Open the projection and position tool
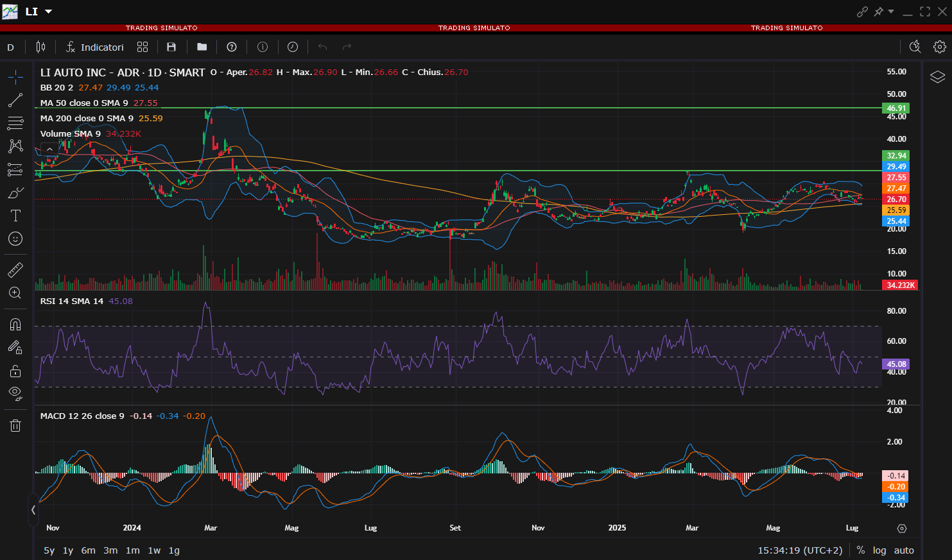The width and height of the screenshot is (952, 560). click(15, 169)
